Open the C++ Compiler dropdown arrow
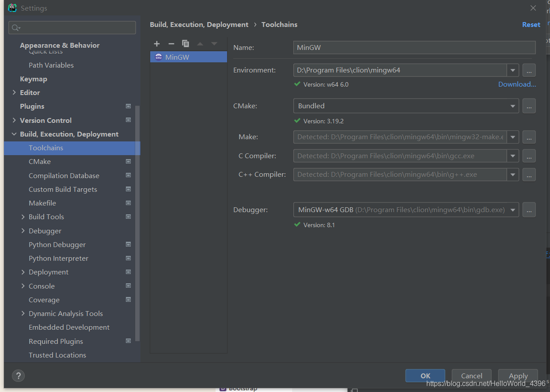 pyautogui.click(x=512, y=175)
